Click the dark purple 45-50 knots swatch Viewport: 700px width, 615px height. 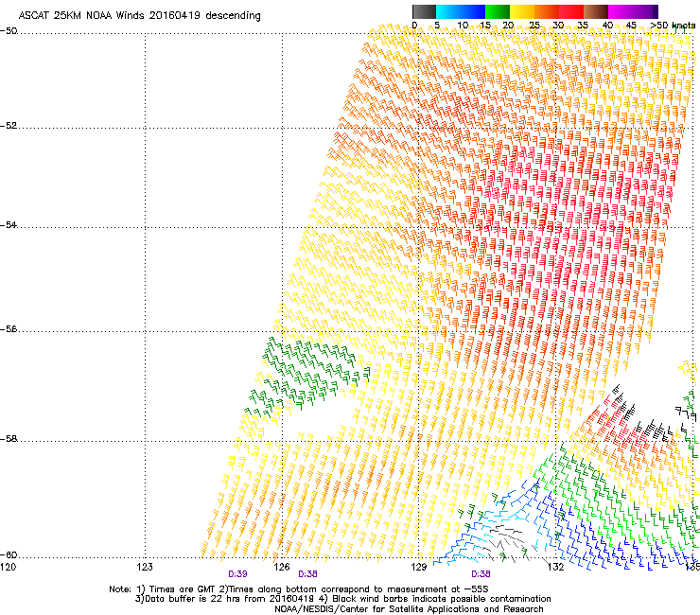pos(645,11)
